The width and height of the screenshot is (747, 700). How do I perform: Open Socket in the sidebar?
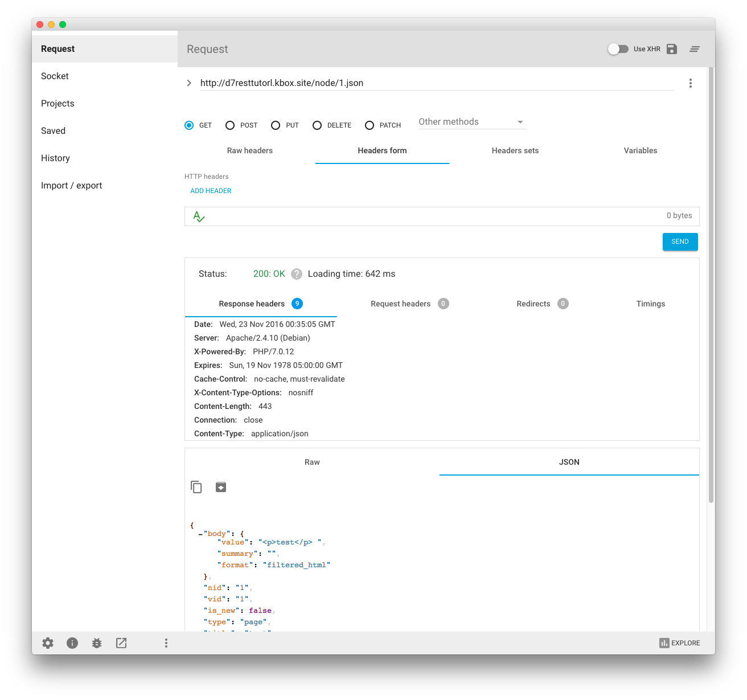pos(105,76)
